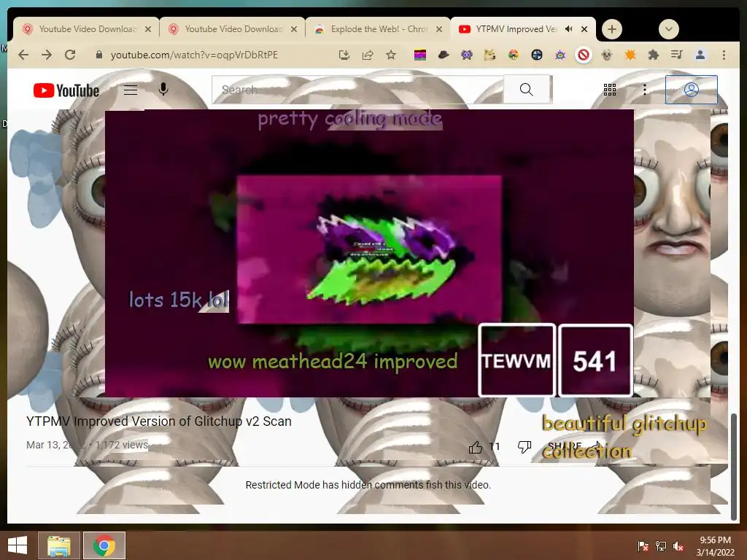This screenshot has height=560, width=747.
Task: Click the share page icon in address bar
Action: tap(368, 55)
